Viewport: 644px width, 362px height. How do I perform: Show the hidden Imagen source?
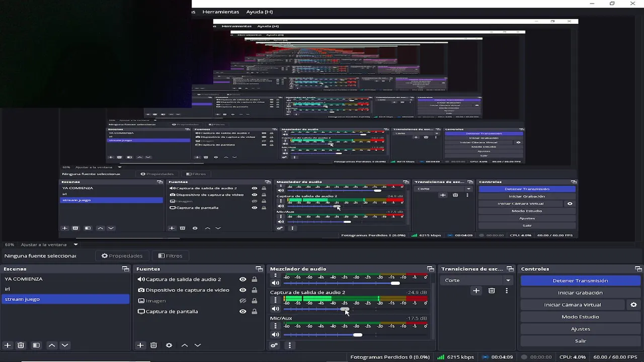pos(243,301)
